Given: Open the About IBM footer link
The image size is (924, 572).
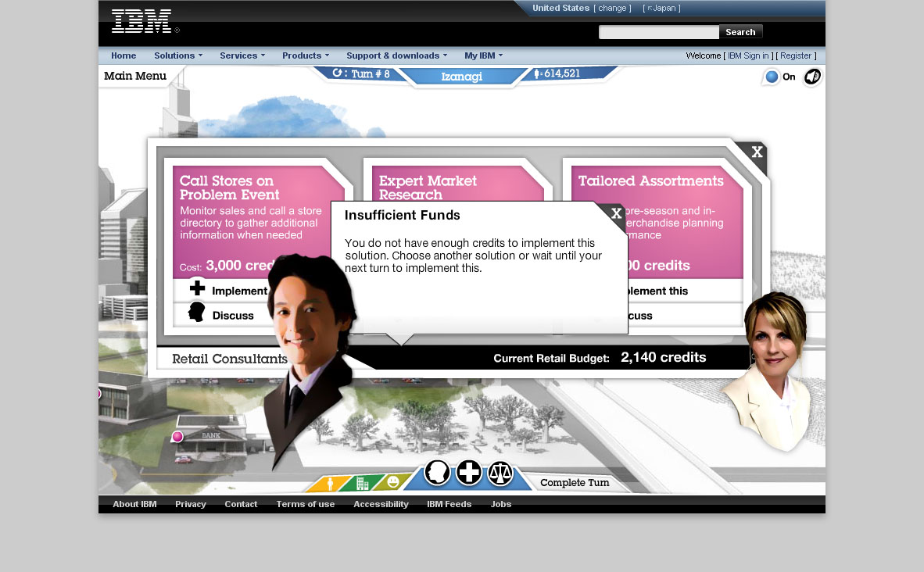Looking at the screenshot, I should click(134, 504).
